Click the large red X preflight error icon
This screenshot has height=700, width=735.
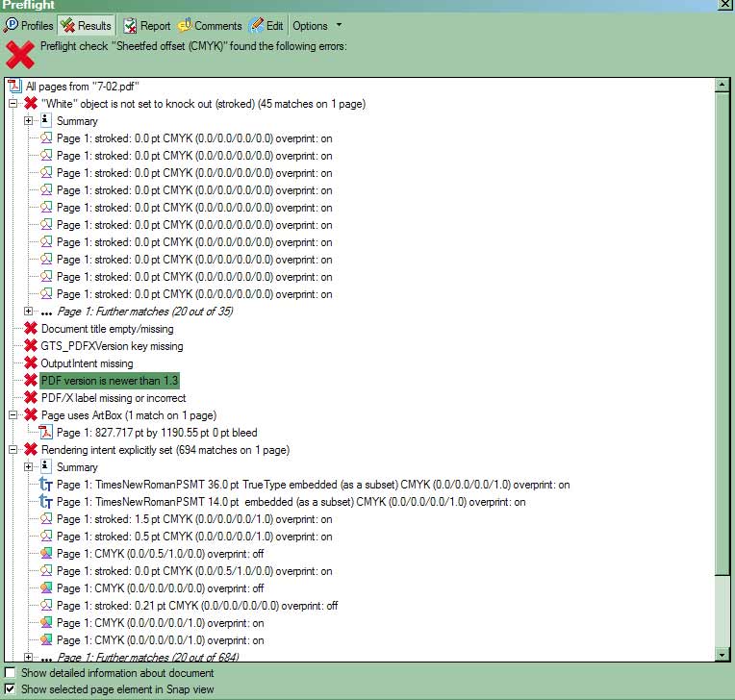pos(19,55)
